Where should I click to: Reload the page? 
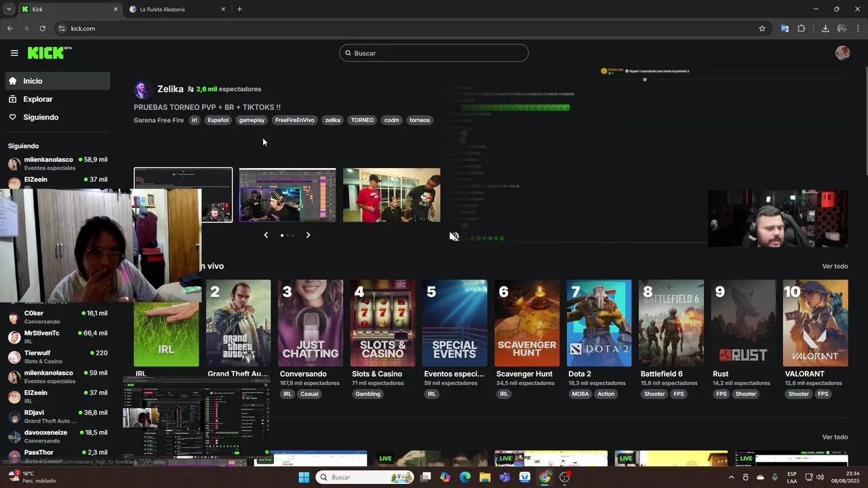click(x=42, y=28)
